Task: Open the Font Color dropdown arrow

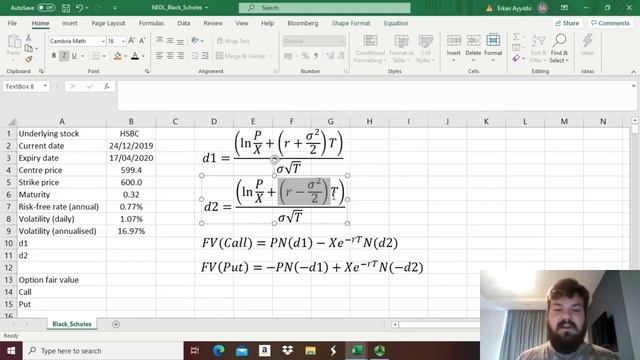Action: [143, 56]
